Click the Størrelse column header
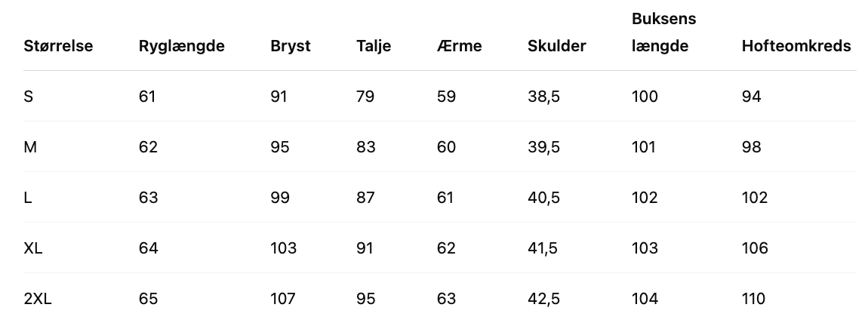Viewport: 868px width, 329px height. click(58, 46)
